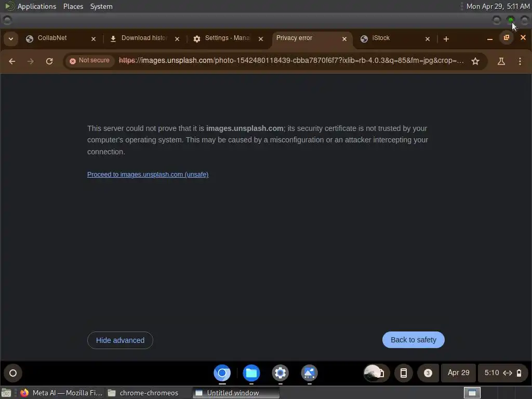The image size is (532, 399).
Task: Click the Chrome icon in the shelf
Action: [222, 373]
